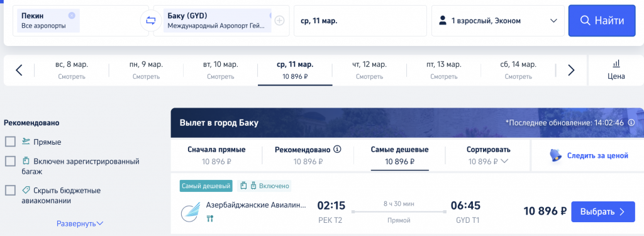Screen dimensions: 644x236
Task: Go to next dates with right arrow
Action: tap(571, 70)
